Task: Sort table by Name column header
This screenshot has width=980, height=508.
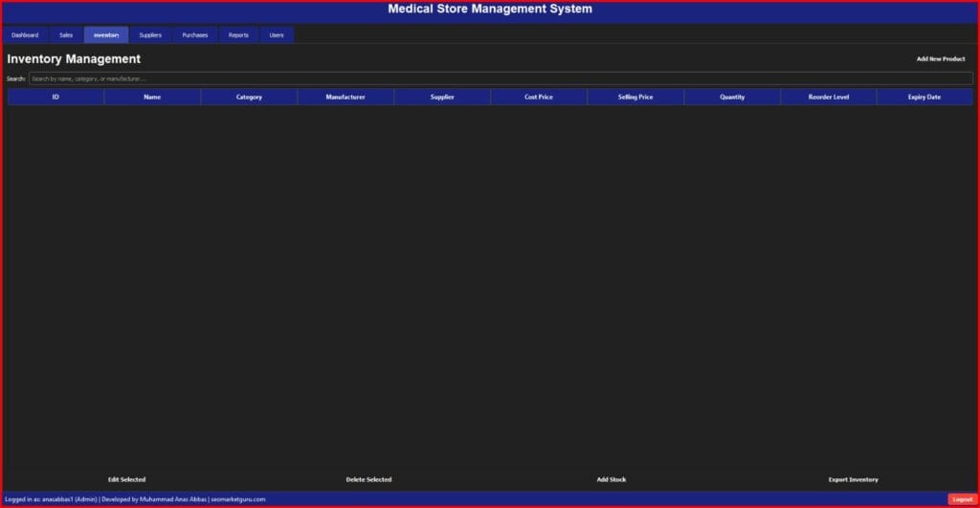Action: pyautogui.click(x=152, y=97)
